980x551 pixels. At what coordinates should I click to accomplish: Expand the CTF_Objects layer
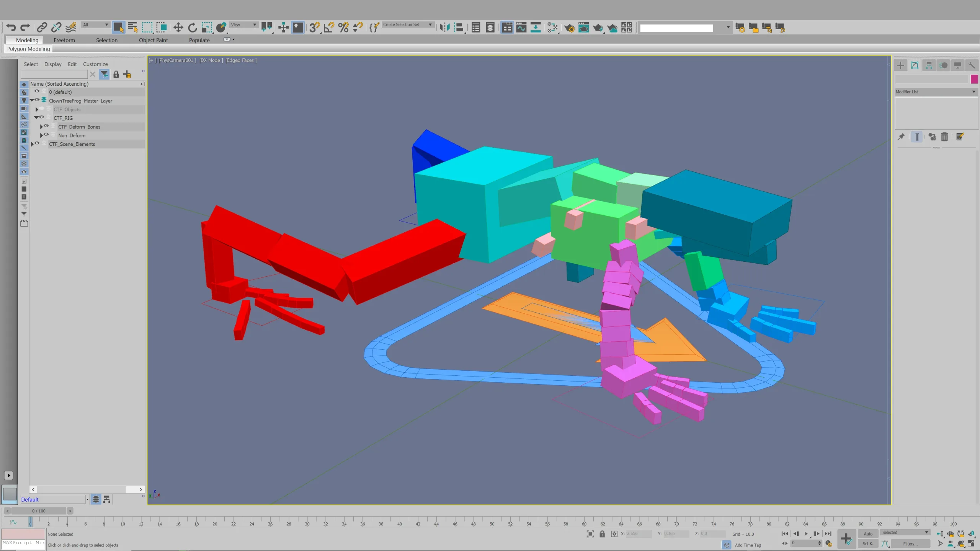coord(37,109)
